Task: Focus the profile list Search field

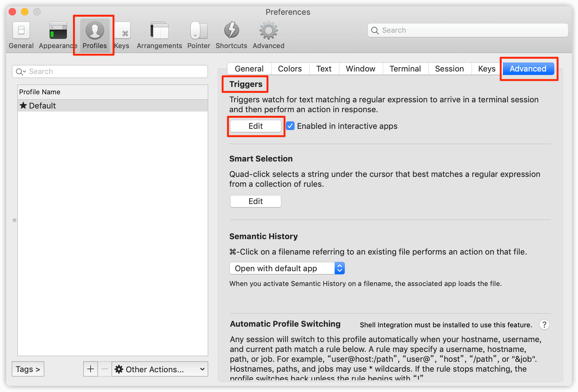Action: [x=110, y=71]
